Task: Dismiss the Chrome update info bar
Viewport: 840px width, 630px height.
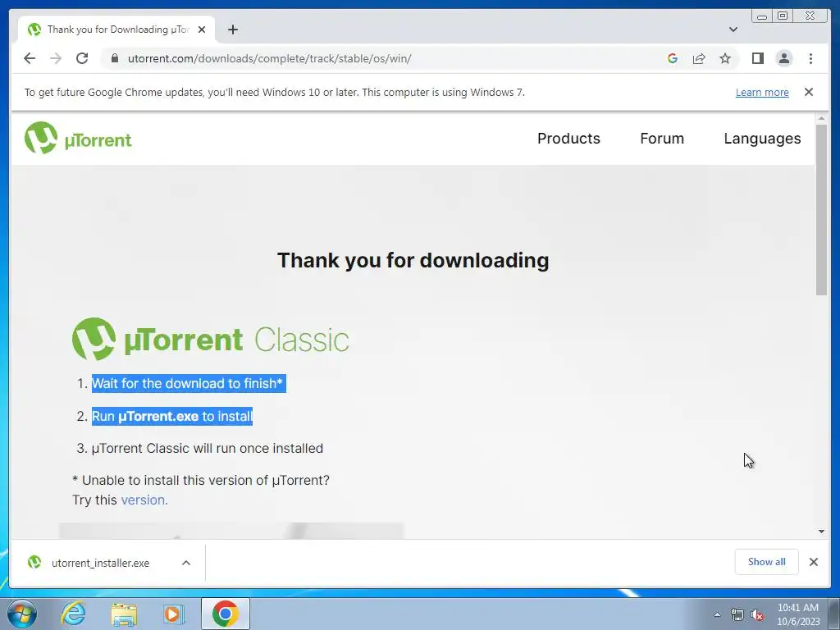Action: 808,92
